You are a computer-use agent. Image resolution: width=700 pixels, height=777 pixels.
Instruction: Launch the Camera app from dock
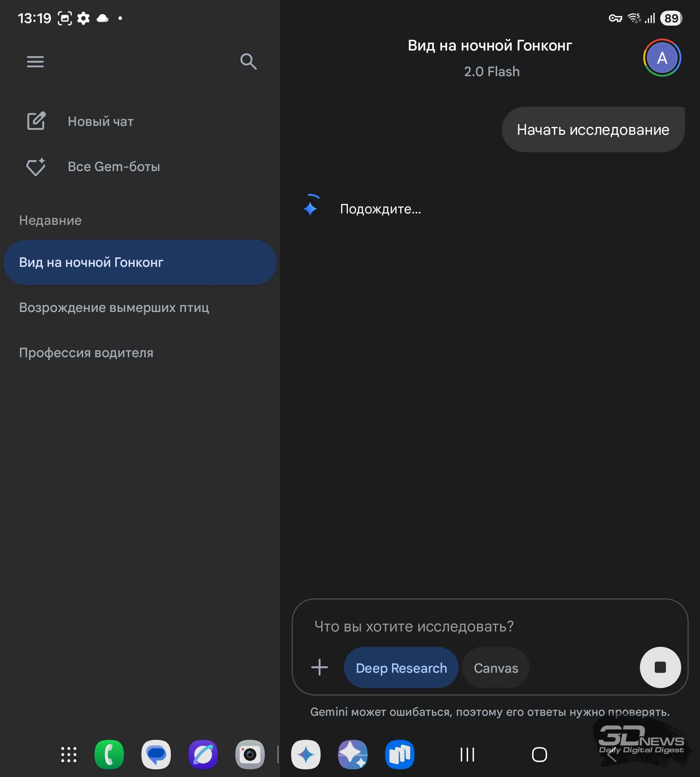click(x=250, y=754)
